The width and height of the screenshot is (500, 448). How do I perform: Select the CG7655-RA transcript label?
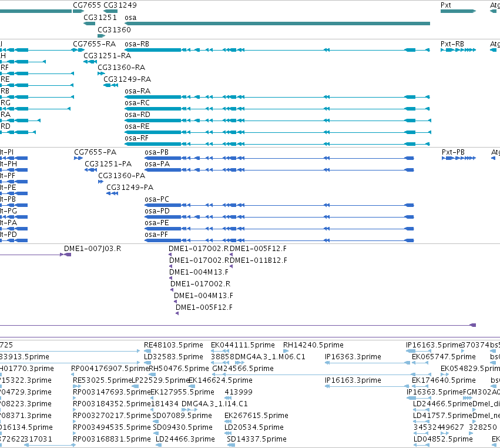tap(95, 44)
